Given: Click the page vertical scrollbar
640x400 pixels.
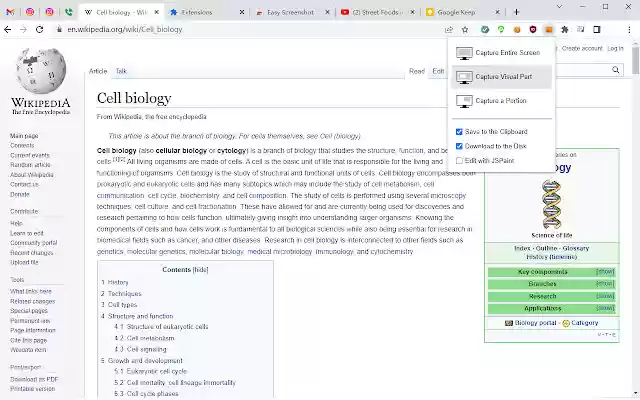Looking at the screenshot, I should (636, 59).
